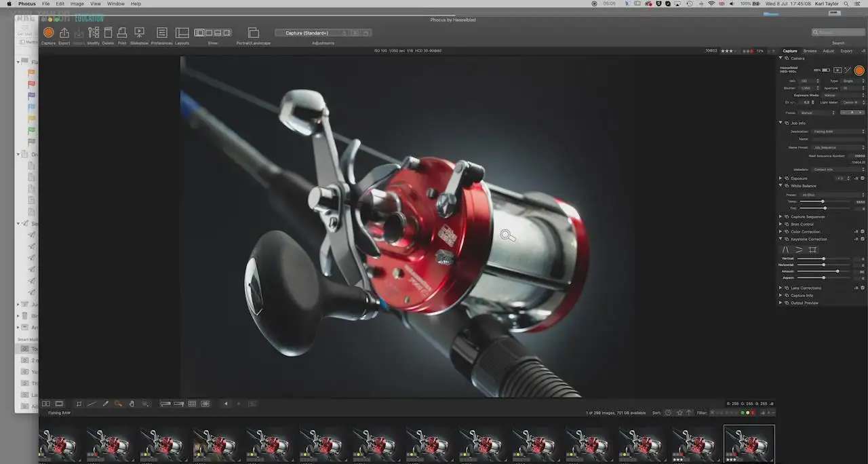
Task: Click the Fishing RAW folder label
Action: click(x=58, y=412)
